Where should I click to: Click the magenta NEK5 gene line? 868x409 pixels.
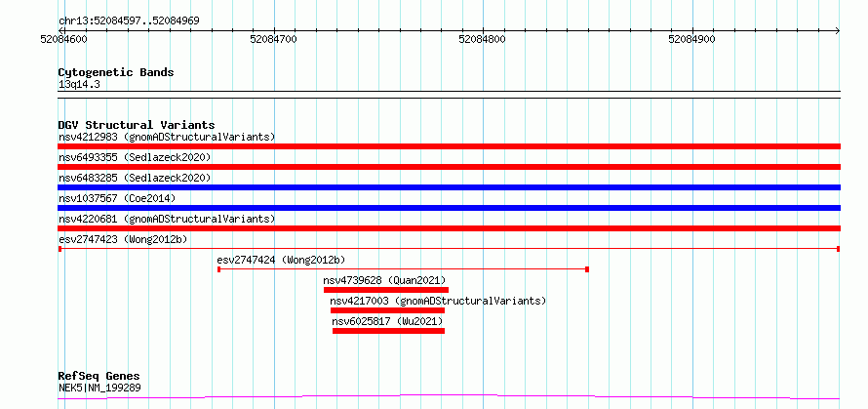(x=449, y=396)
